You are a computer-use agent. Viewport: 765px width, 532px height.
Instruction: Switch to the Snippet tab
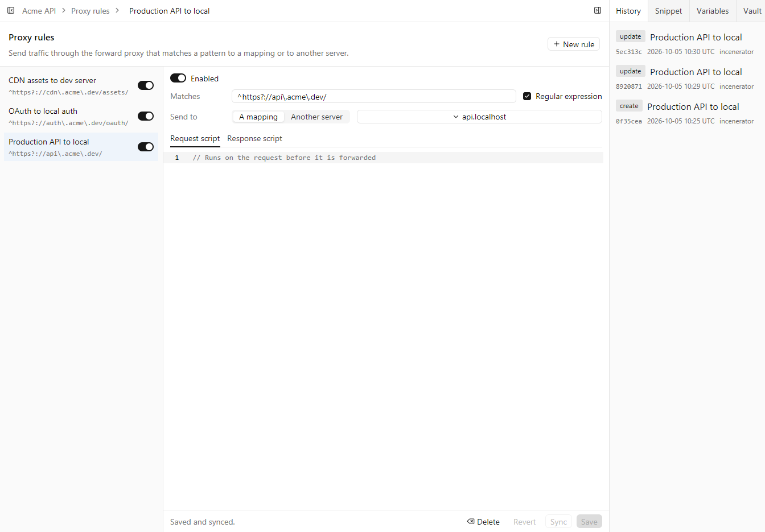(x=668, y=11)
